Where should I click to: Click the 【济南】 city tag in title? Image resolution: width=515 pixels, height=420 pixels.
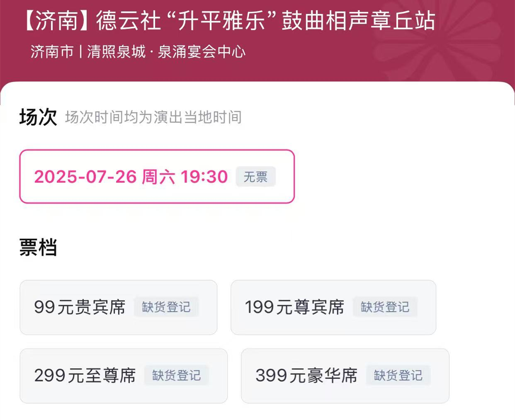tap(55, 21)
